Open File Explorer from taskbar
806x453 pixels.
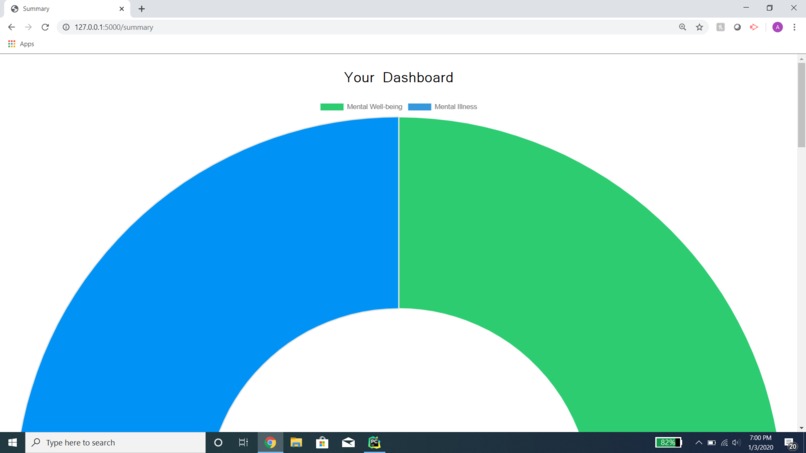(x=296, y=442)
